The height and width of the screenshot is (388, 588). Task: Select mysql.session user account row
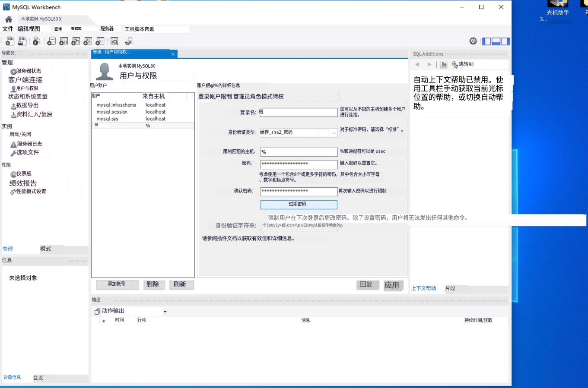coord(143,112)
